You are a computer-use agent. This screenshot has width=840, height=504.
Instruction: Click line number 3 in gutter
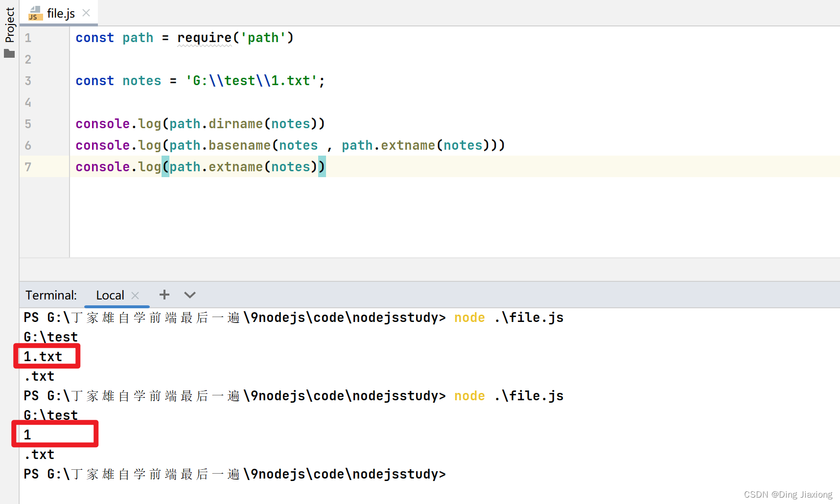point(28,81)
